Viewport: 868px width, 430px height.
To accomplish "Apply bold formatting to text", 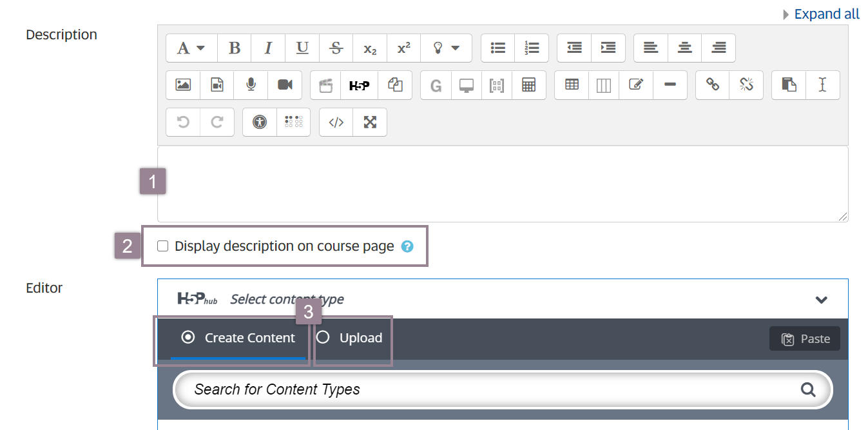I will (x=235, y=48).
